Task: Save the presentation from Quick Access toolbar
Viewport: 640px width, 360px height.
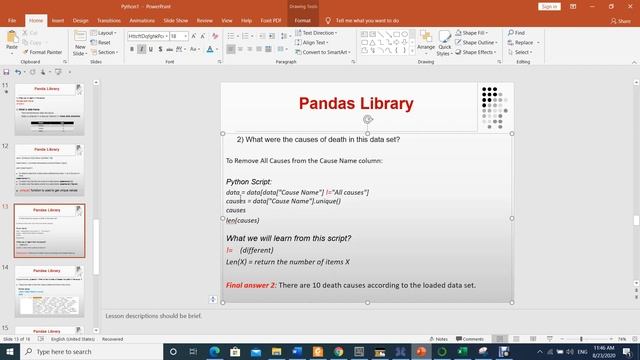Action: [6, 72]
